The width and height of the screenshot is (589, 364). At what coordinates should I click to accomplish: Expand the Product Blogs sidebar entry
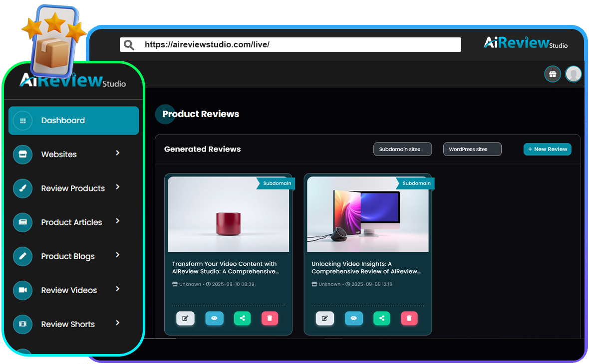(117, 255)
